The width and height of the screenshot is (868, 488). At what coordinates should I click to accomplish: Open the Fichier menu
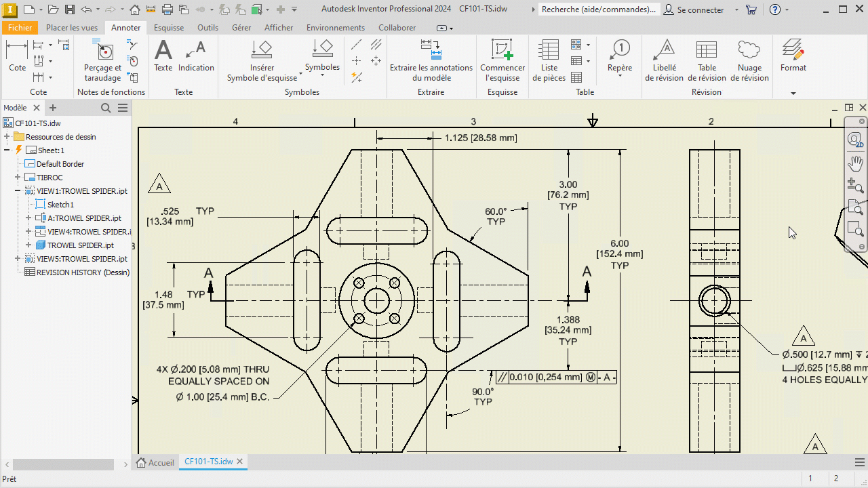(20, 28)
